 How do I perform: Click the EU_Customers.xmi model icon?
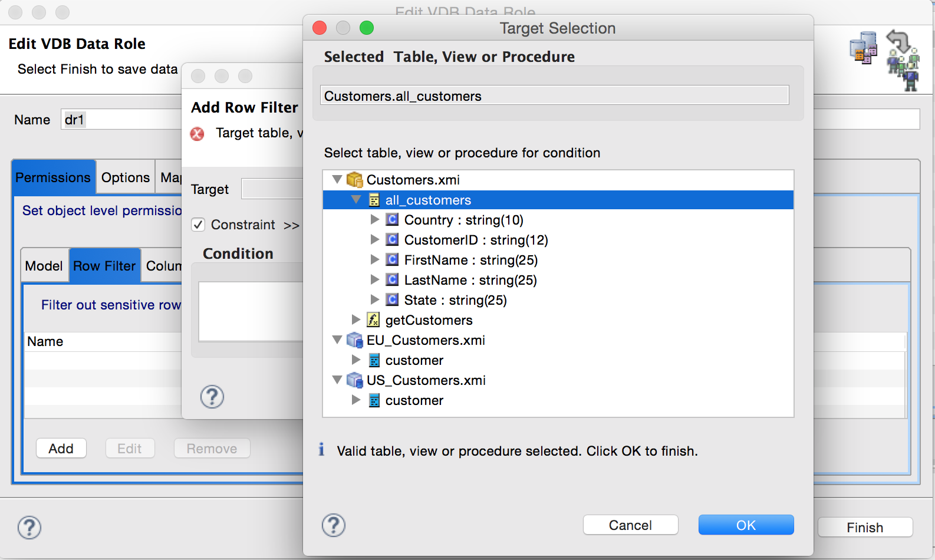[354, 340]
